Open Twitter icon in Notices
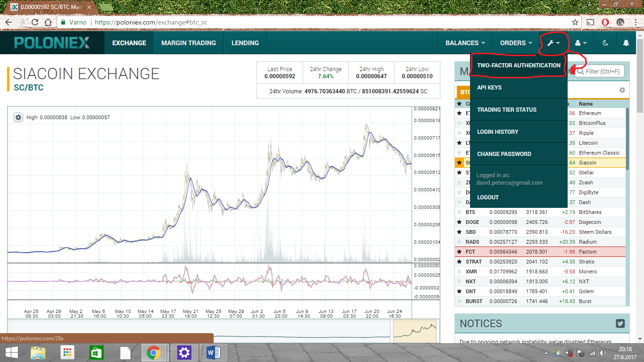Image resolution: width=644 pixels, height=362 pixels. 620,323
